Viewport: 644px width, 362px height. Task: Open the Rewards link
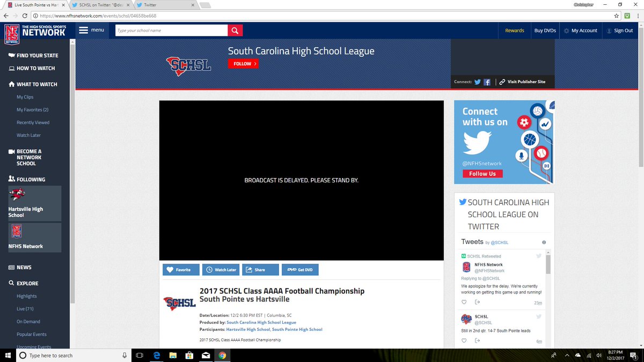coord(515,31)
